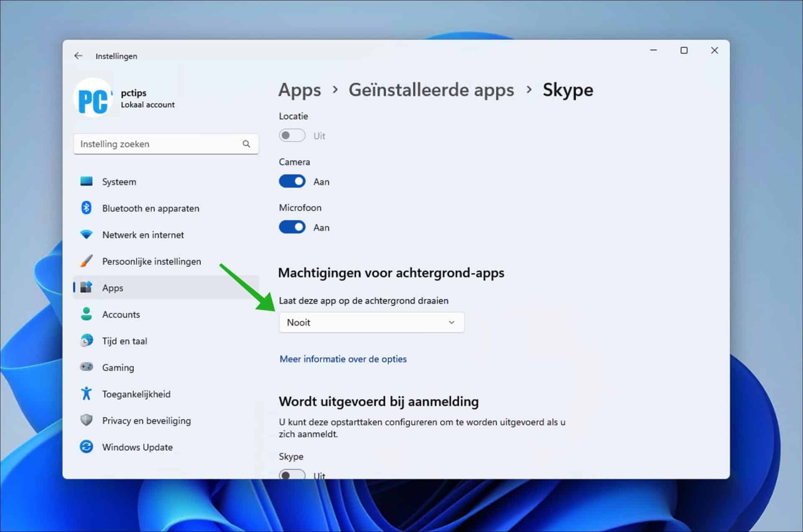Toggle Skype startup switch under aanmelding
The height and width of the screenshot is (532, 803).
(292, 475)
